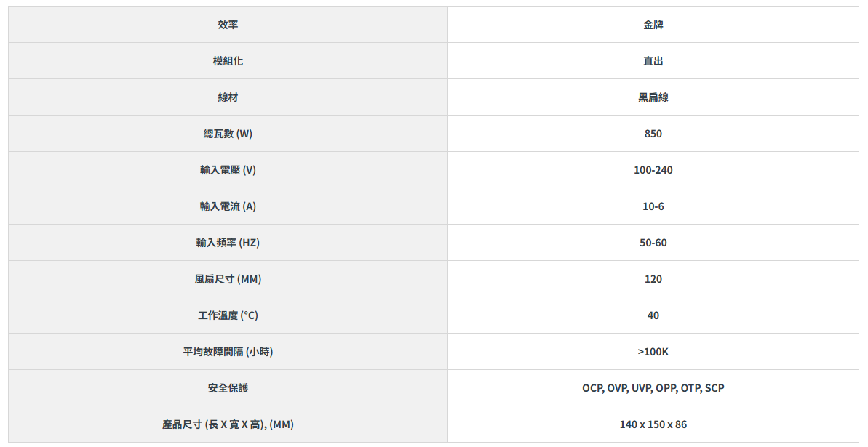Image resolution: width=868 pixels, height=447 pixels.
Task: Select the 10-6 current value
Action: click(x=653, y=206)
